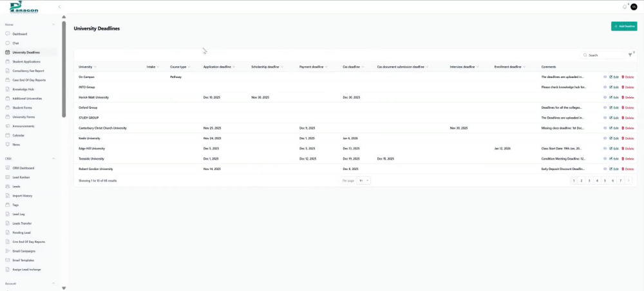Open University Deadlines in sidebar
The height and width of the screenshot is (291, 644).
tap(31, 53)
